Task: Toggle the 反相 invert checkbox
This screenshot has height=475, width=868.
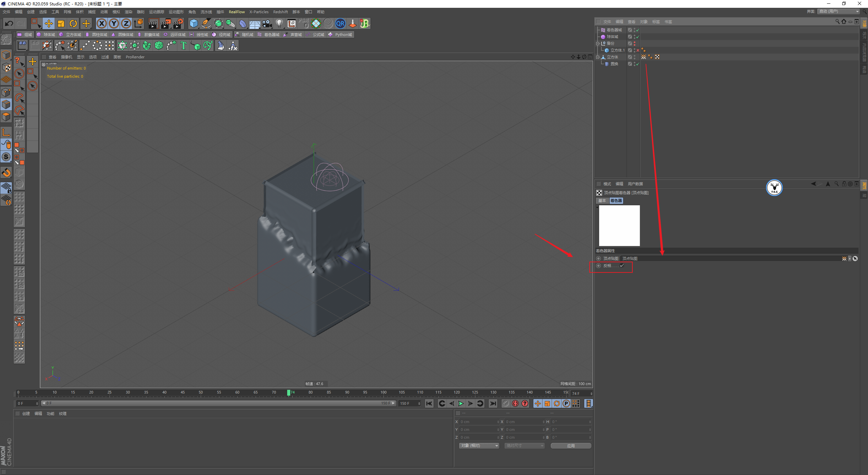Action: coord(622,266)
